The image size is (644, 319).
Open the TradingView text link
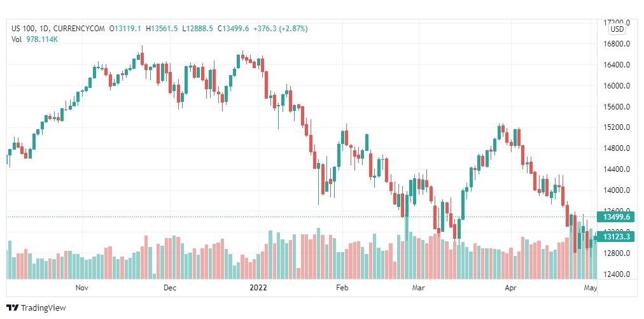click(43, 308)
